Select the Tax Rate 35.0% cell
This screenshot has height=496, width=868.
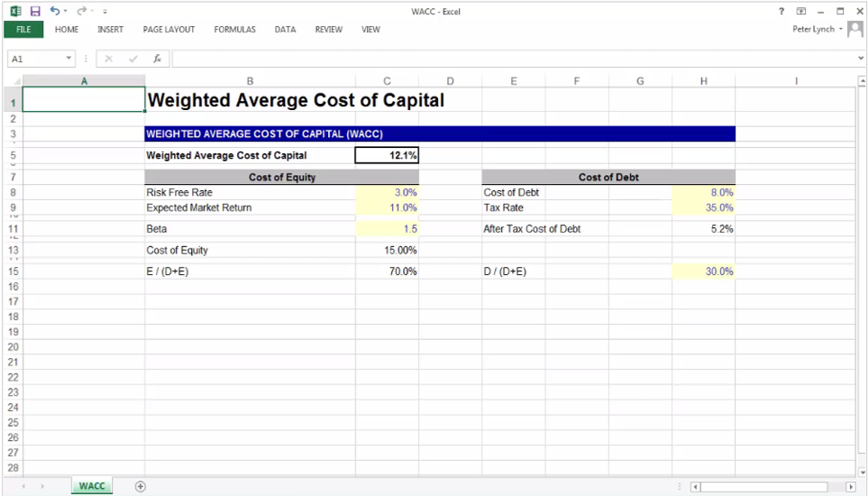[x=704, y=207]
